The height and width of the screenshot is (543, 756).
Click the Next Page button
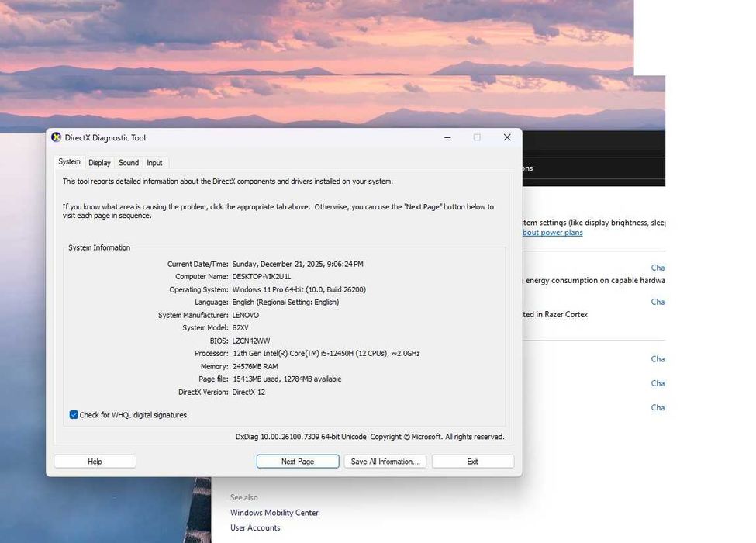coord(298,462)
